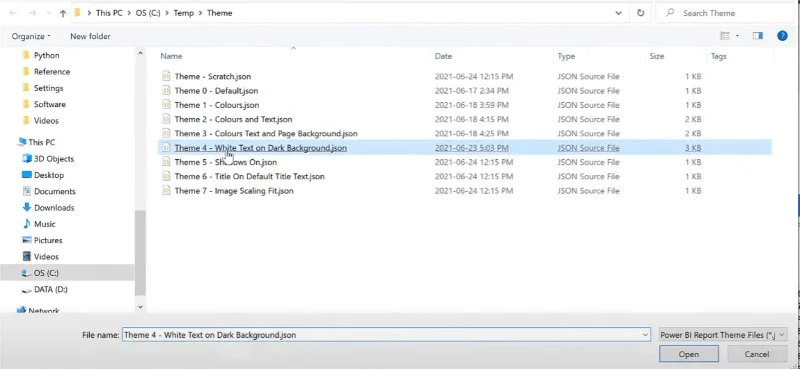Open yellow Videos folder in navigation pane

click(x=46, y=121)
